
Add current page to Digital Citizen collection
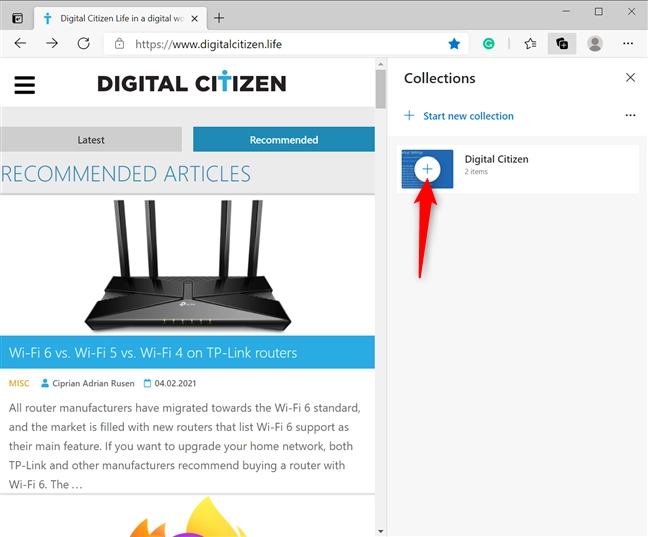(427, 169)
